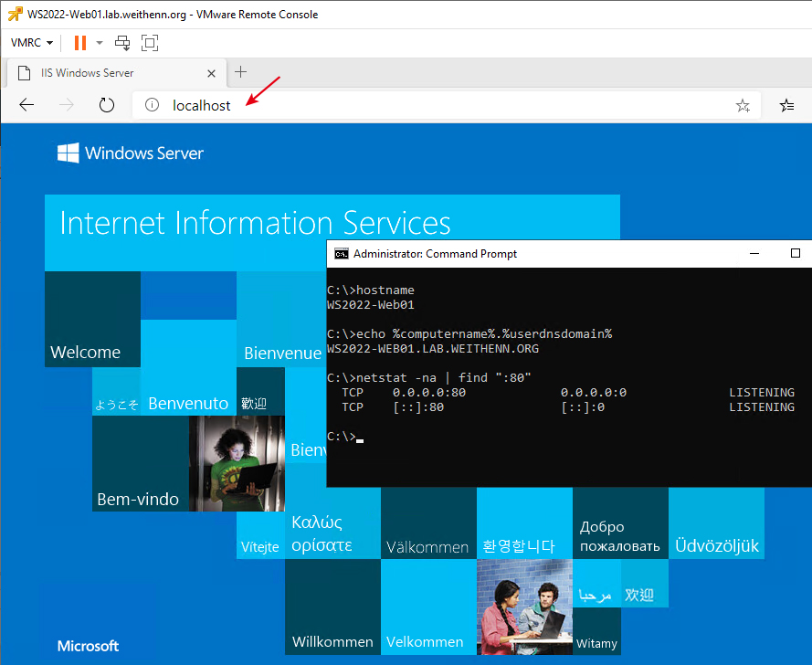The width and height of the screenshot is (812, 665).
Task: Click the Witamy tile
Action: coord(596,631)
